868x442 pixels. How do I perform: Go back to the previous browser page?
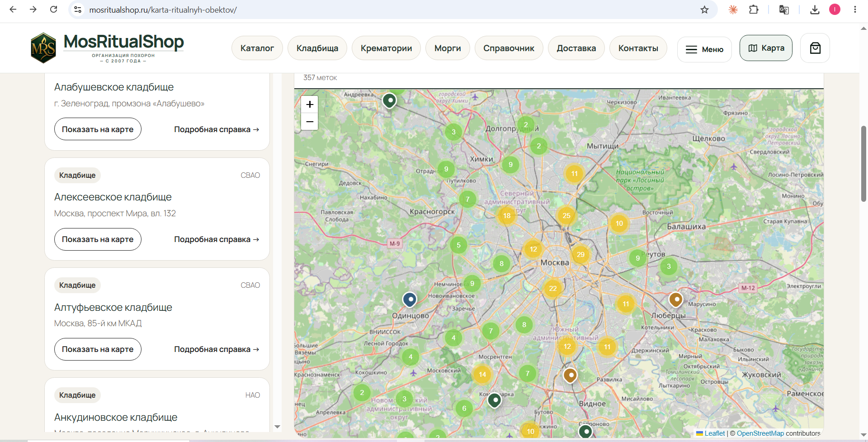pyautogui.click(x=13, y=10)
